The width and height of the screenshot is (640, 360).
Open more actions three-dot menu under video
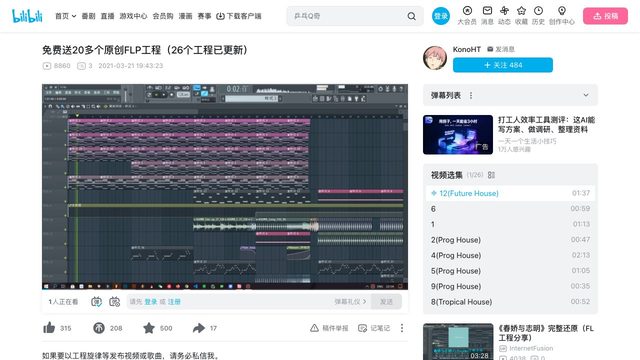pos(402,328)
